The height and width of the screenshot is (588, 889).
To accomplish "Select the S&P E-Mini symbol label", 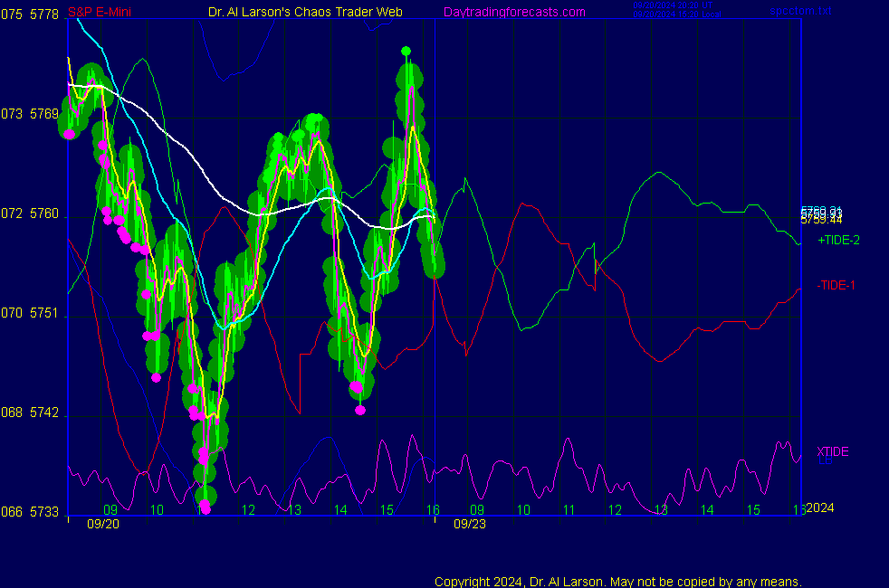I will tap(100, 12).
